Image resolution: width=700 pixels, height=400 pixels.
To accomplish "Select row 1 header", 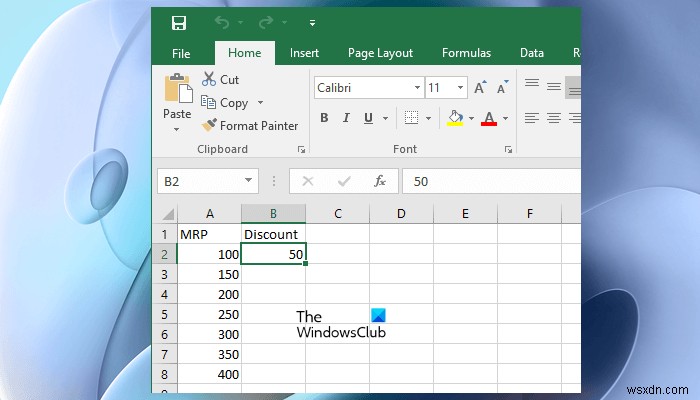I will click(x=165, y=234).
